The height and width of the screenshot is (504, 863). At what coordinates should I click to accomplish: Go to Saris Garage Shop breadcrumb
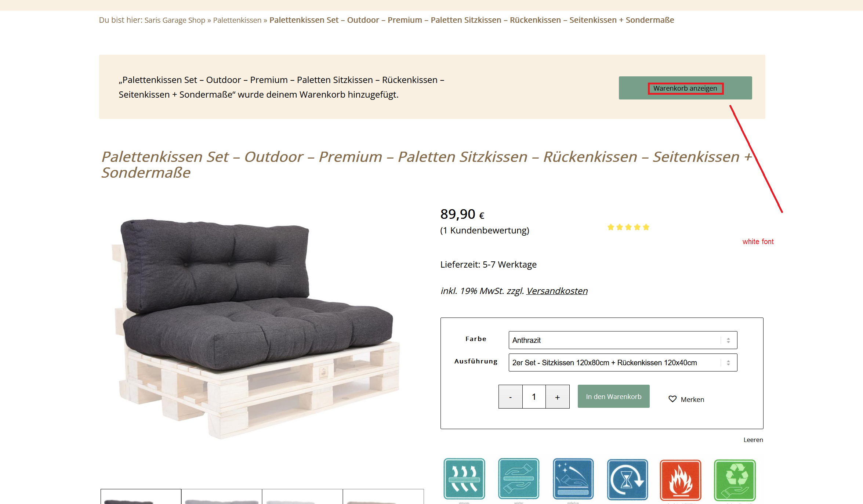(175, 20)
